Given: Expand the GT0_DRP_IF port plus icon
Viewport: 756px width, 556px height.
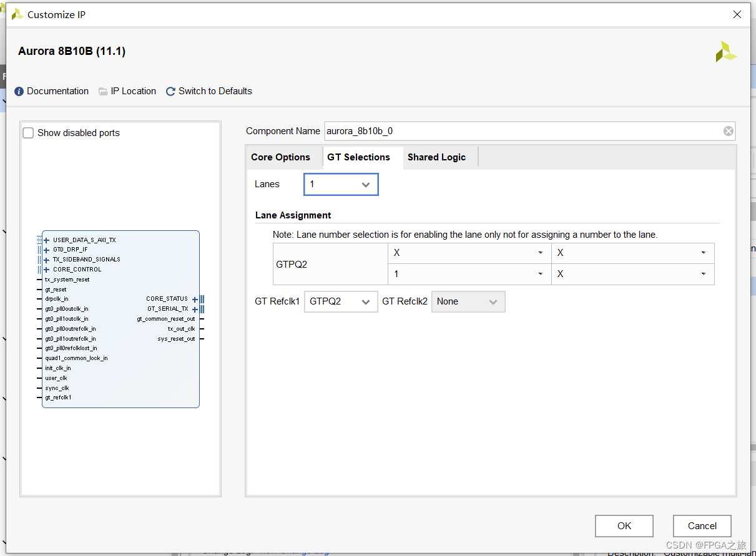Looking at the screenshot, I should coord(46,250).
